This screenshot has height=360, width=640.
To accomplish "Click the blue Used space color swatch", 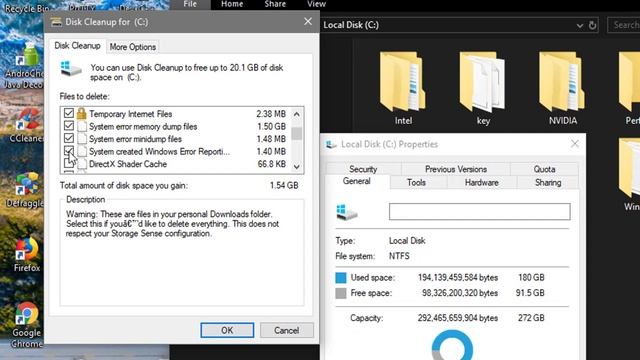I will [341, 278].
